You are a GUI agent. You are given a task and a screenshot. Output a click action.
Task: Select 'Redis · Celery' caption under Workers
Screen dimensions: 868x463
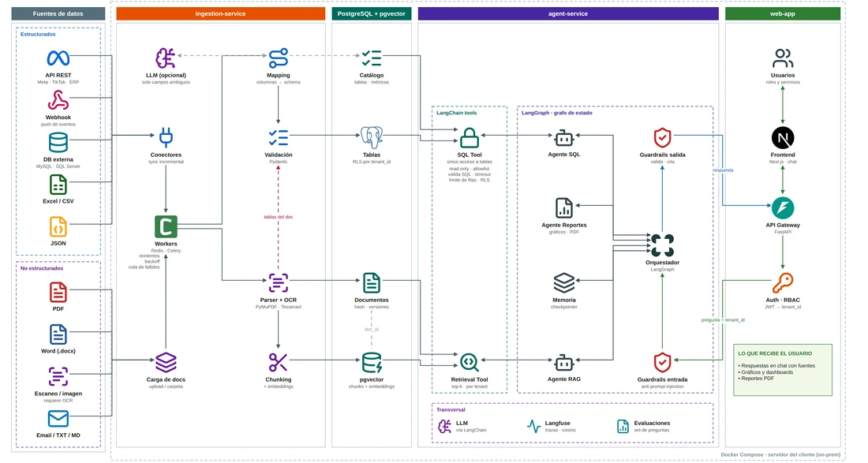pyautogui.click(x=166, y=251)
